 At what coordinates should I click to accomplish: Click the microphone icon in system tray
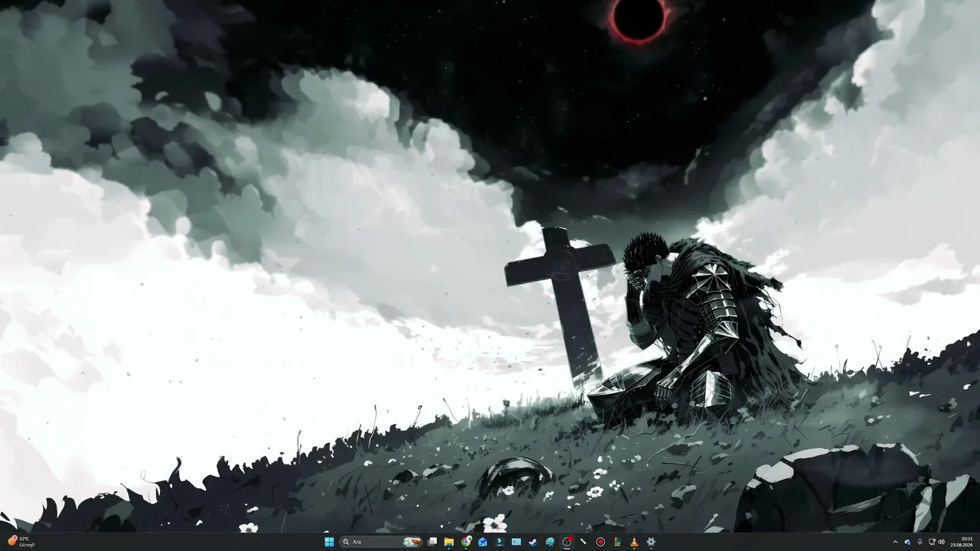[920, 542]
